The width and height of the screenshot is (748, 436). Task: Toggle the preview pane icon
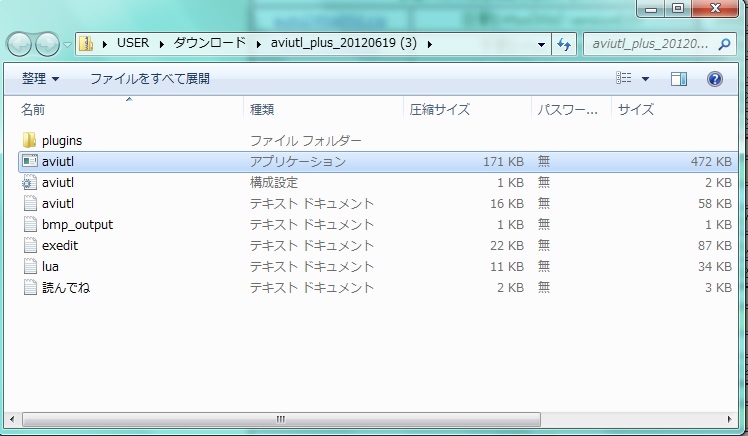coord(678,79)
